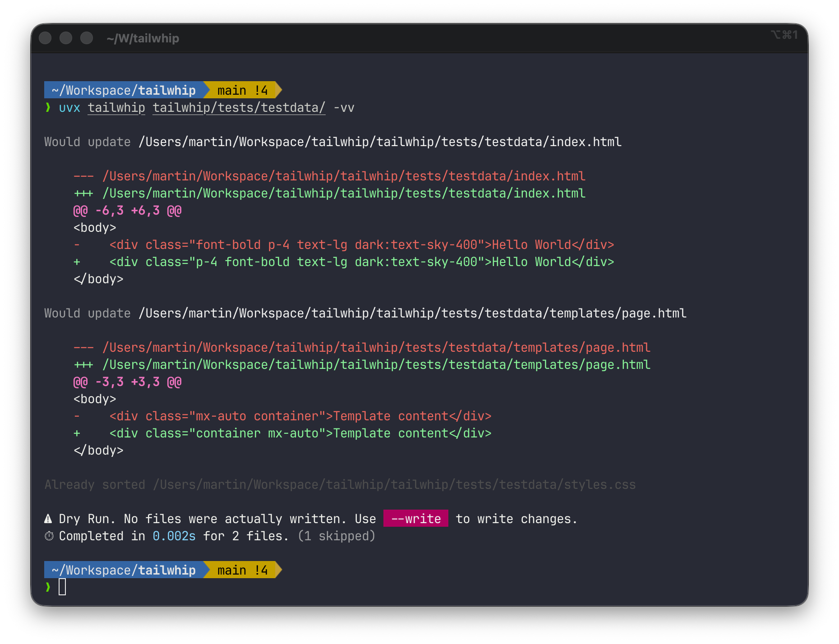Click the block cursor on the last prompt line

click(x=63, y=587)
